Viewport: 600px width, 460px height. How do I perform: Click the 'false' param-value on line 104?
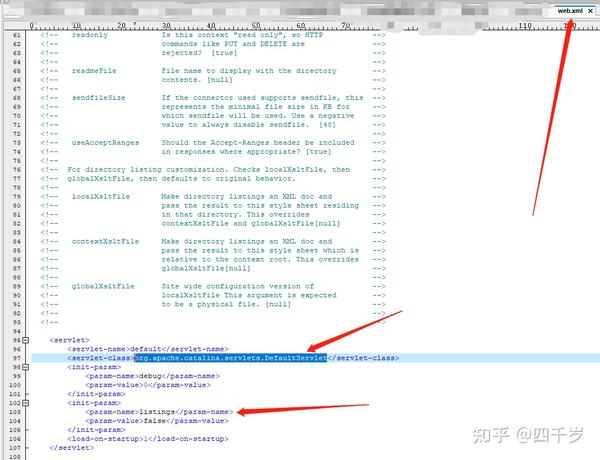pyautogui.click(x=155, y=421)
